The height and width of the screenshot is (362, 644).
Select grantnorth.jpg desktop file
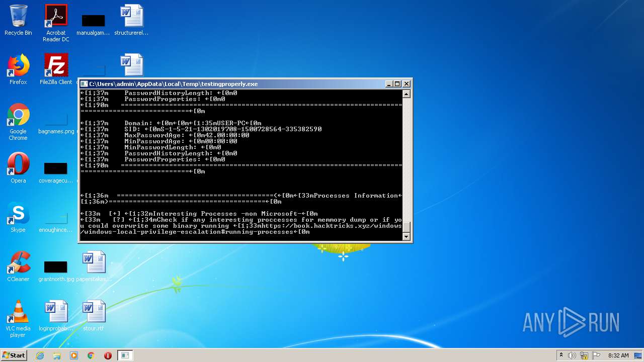[56, 271]
